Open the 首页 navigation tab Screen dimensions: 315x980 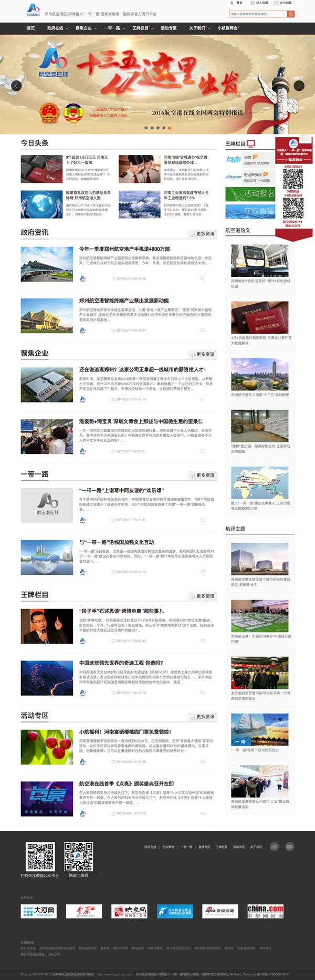tap(31, 28)
